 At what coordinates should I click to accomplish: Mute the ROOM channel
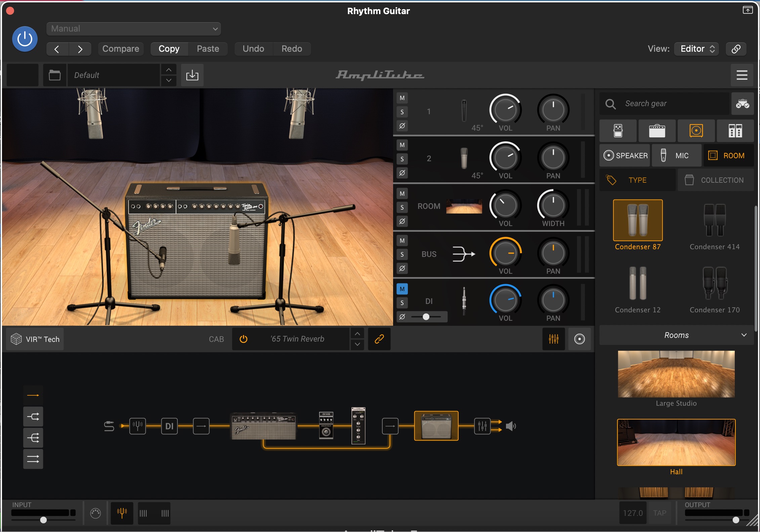tap(402, 193)
